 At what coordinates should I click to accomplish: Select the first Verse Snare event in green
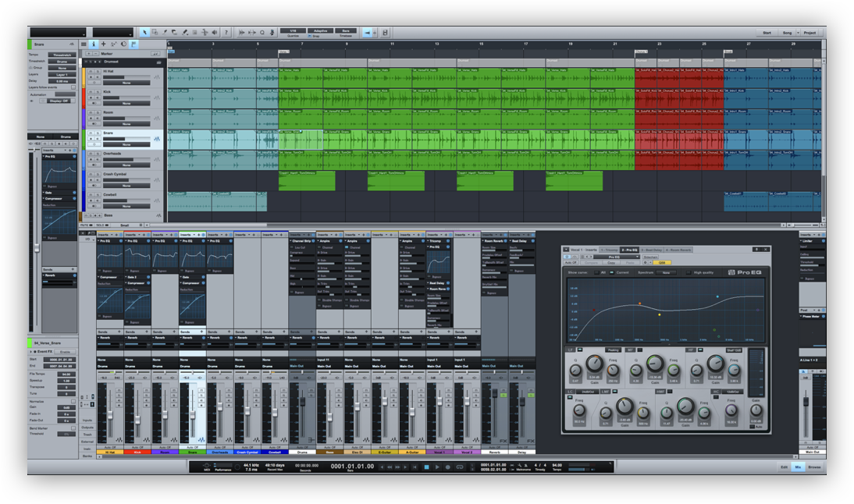tap(300, 140)
